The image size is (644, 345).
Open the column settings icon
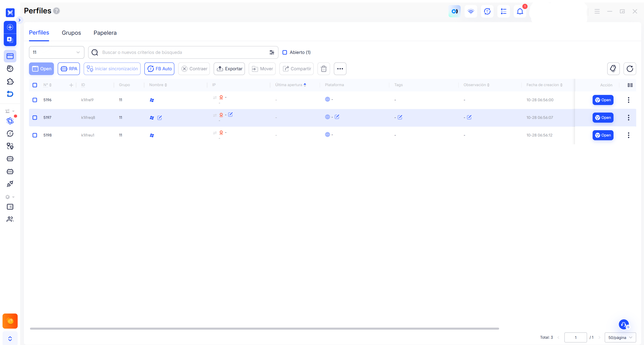click(x=630, y=85)
